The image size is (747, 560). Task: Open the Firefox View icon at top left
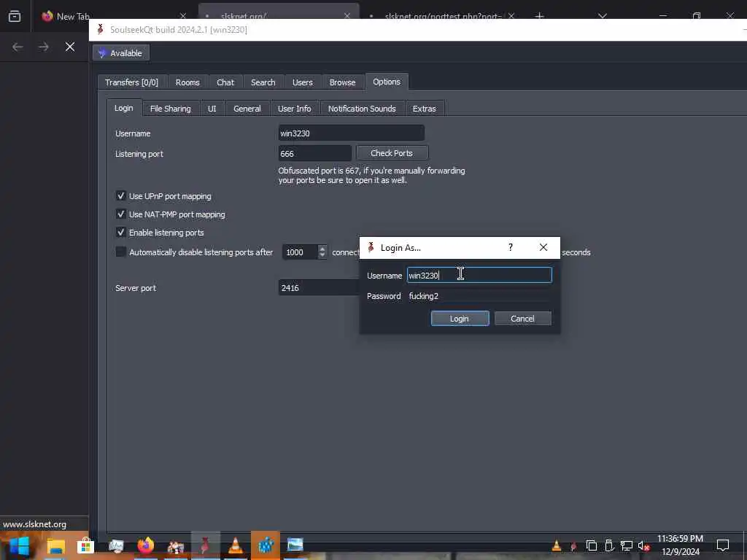(x=15, y=16)
